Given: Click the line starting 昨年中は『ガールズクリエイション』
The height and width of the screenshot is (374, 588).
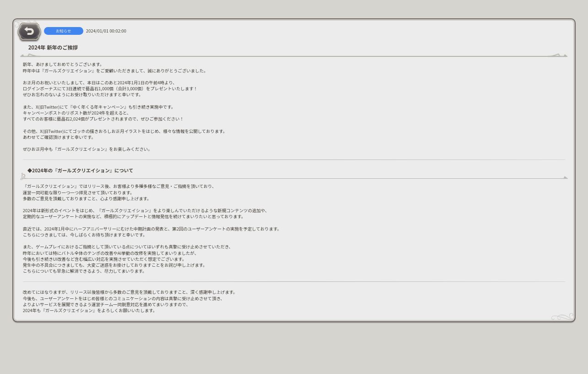Looking at the screenshot, I should point(115,71).
